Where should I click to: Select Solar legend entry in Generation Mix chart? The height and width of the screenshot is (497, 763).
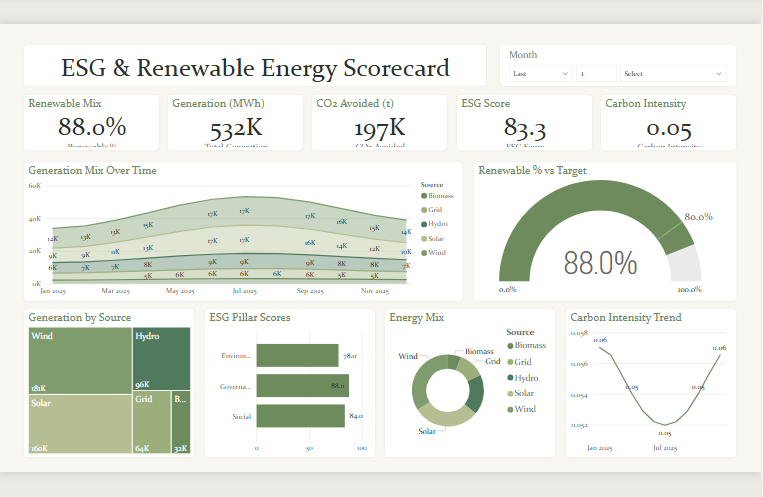point(432,239)
